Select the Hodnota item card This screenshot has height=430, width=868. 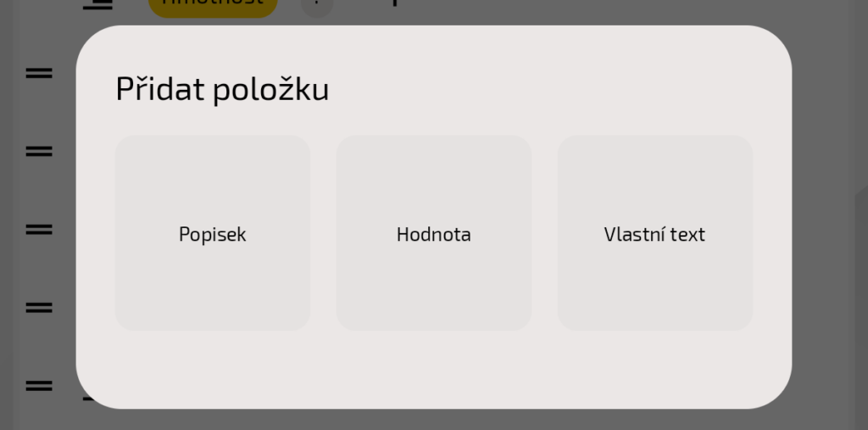click(x=434, y=233)
